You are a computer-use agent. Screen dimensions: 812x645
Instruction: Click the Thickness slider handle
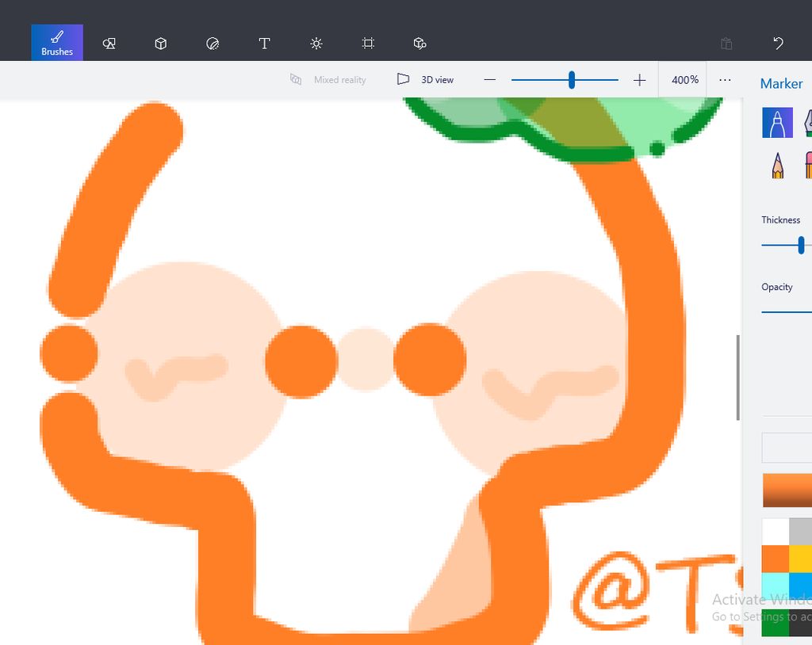coord(801,245)
